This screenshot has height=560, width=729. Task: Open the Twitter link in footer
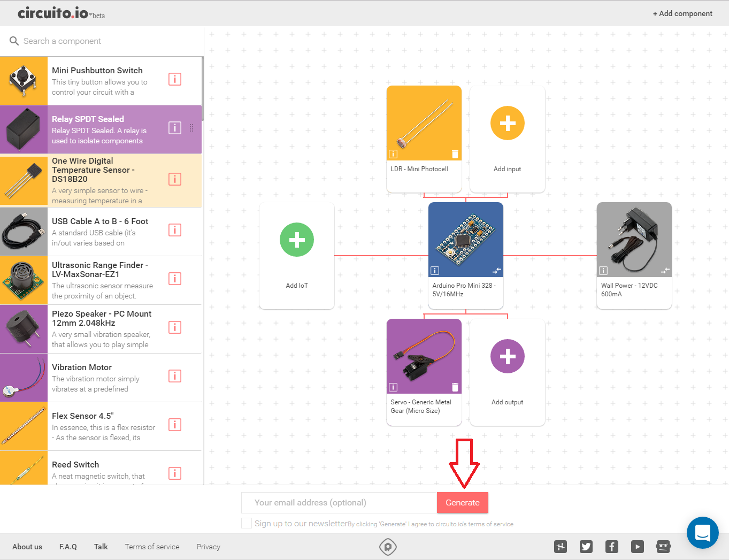click(586, 547)
